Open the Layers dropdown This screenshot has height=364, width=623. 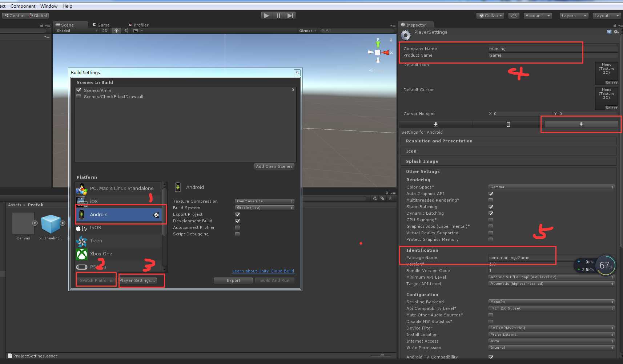coord(574,16)
